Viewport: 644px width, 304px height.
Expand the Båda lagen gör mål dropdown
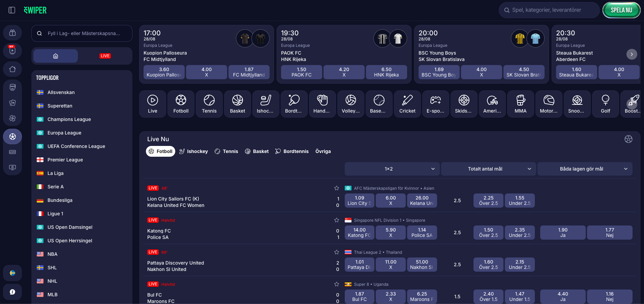tap(585, 169)
